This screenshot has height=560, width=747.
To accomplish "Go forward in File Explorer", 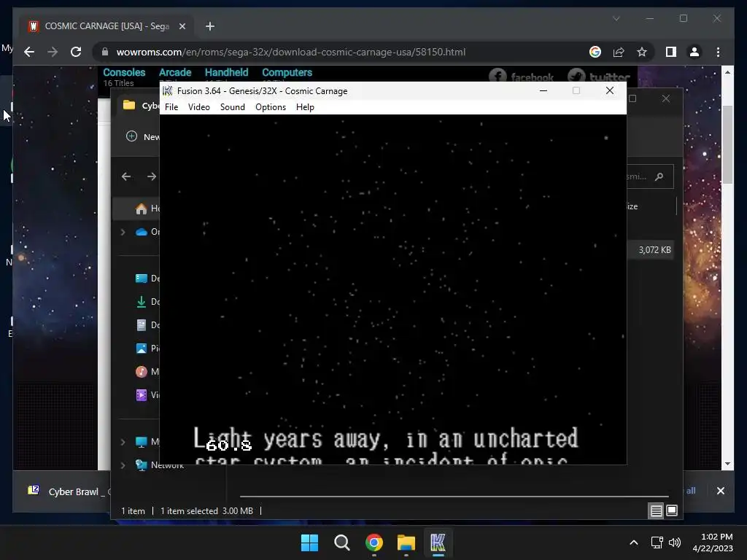I will 152,176.
